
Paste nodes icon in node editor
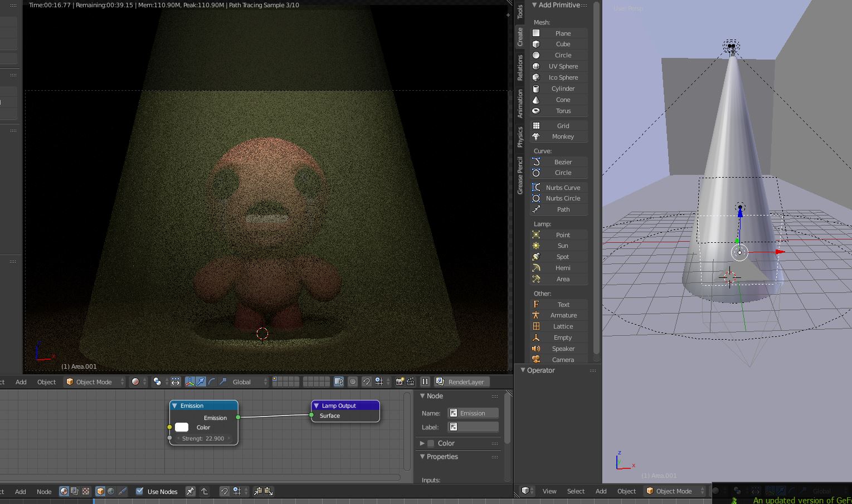tap(269, 491)
